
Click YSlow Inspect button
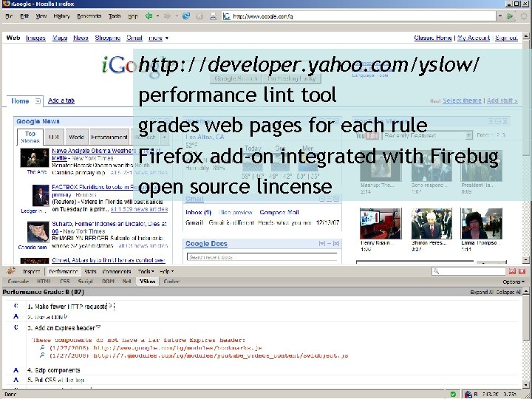(31, 271)
